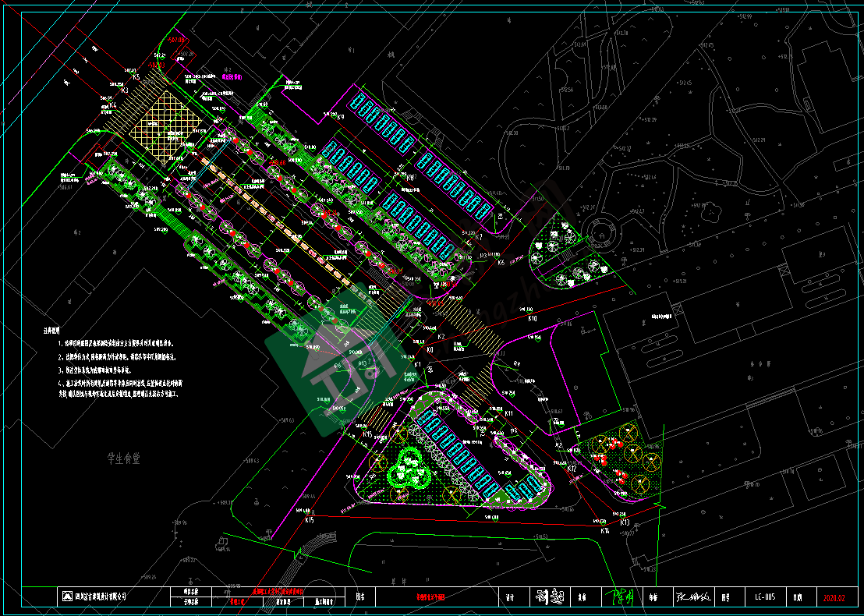Select the K11 label near triangle island
This screenshot has height=616, width=864.
508,413
